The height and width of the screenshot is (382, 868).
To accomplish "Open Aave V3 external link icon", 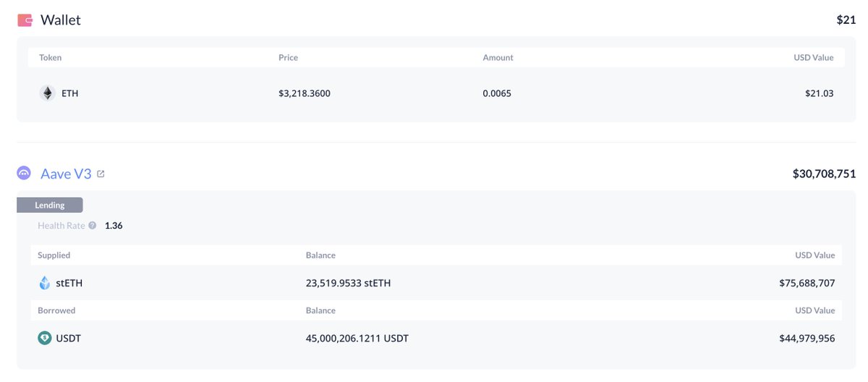I will click(x=101, y=174).
